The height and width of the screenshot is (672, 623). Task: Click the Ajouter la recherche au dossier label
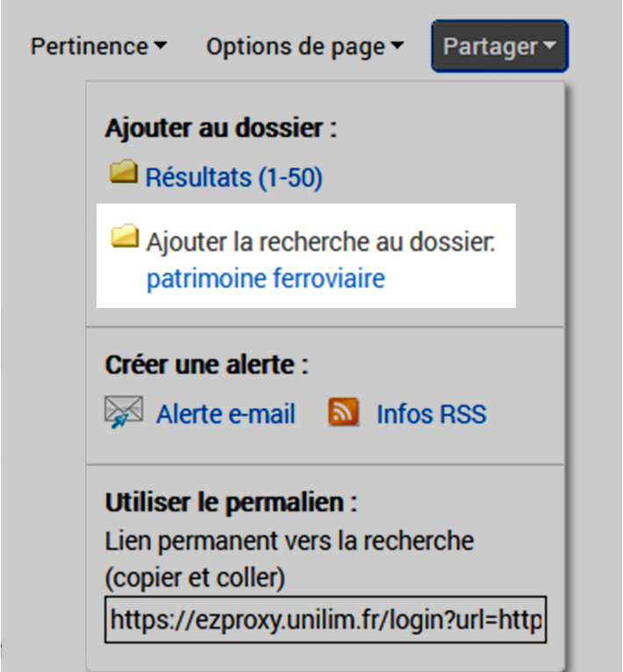click(321, 241)
